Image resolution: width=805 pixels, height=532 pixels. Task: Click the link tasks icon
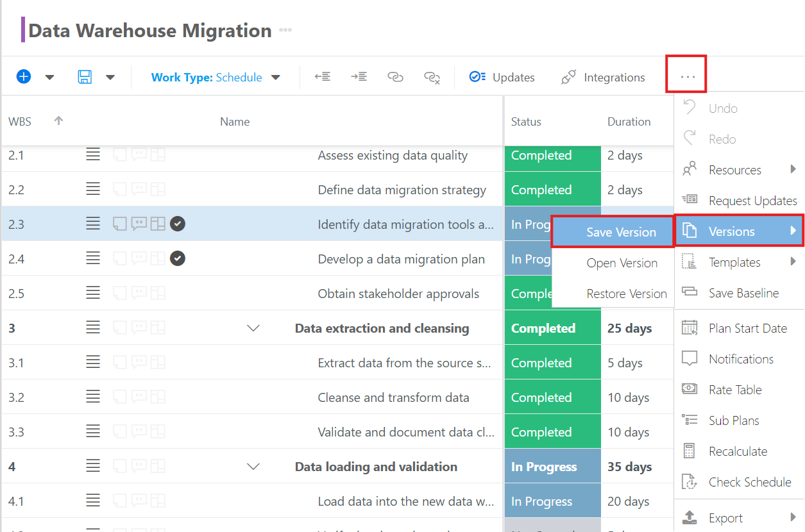click(395, 77)
